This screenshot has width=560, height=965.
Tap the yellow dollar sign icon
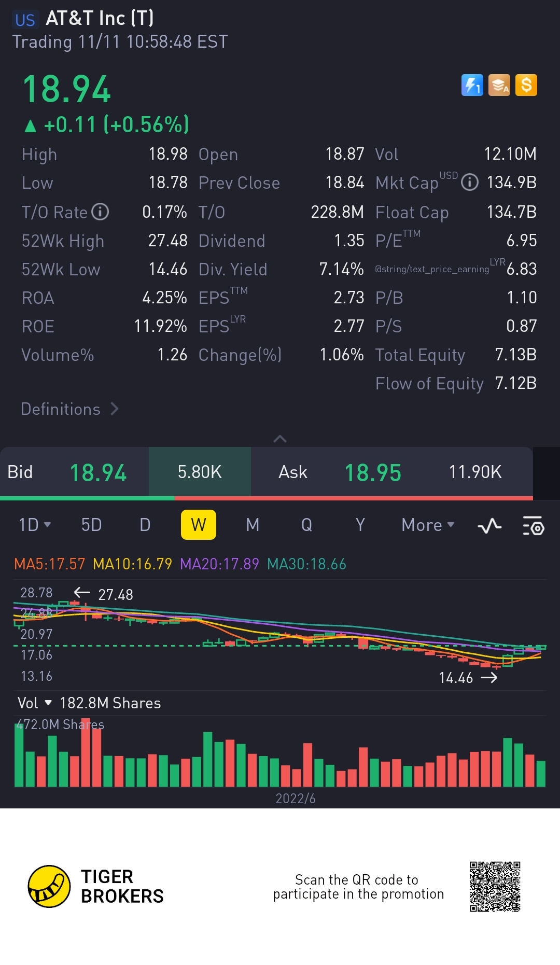tap(526, 85)
